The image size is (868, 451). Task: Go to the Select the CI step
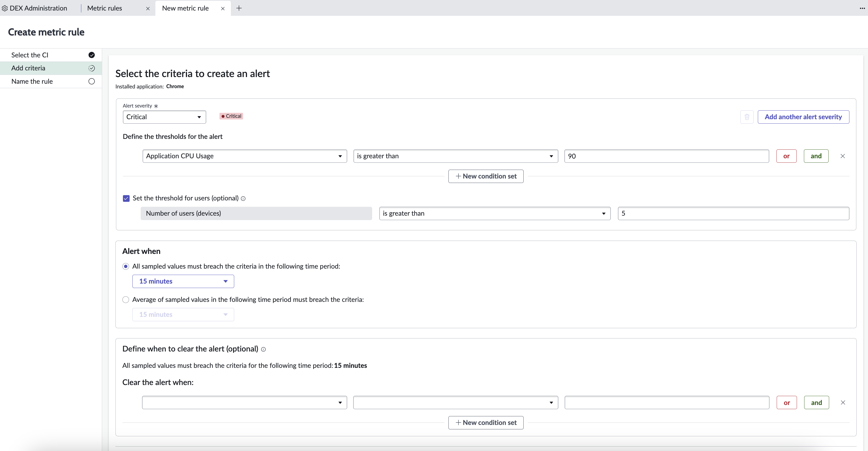[x=51, y=55]
